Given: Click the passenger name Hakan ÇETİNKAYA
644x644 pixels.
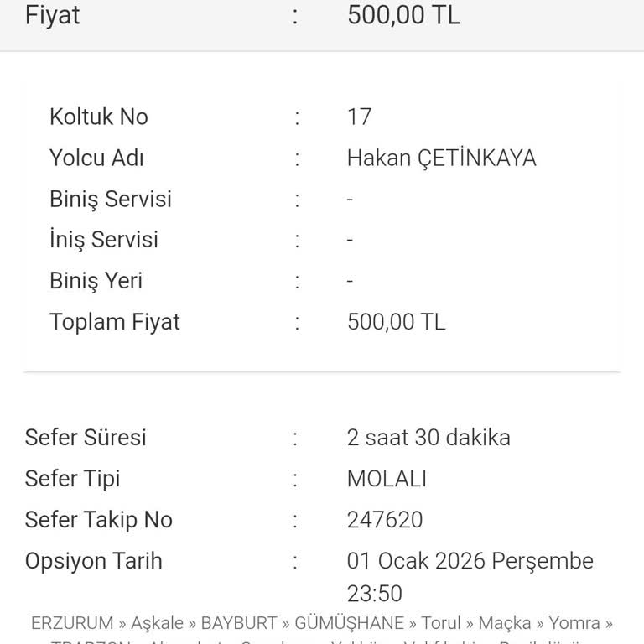Looking at the screenshot, I should 441,158.
